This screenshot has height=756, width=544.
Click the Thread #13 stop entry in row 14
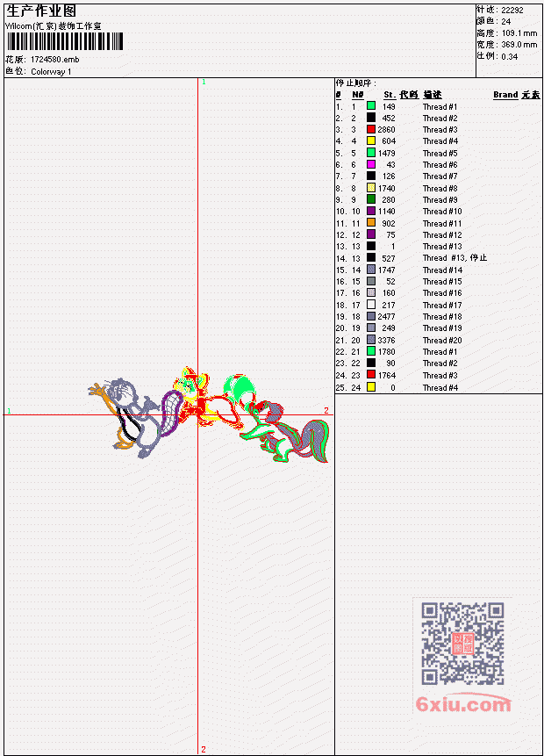455,258
